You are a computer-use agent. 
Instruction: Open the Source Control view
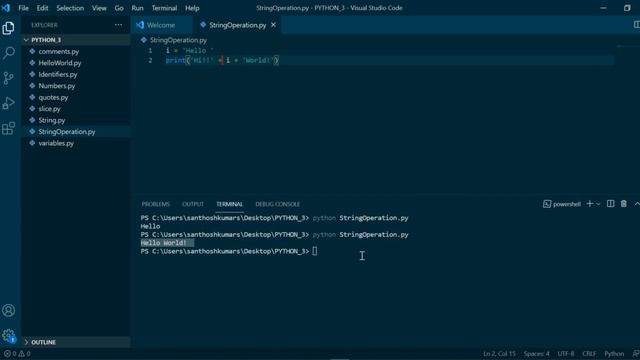click(8, 78)
